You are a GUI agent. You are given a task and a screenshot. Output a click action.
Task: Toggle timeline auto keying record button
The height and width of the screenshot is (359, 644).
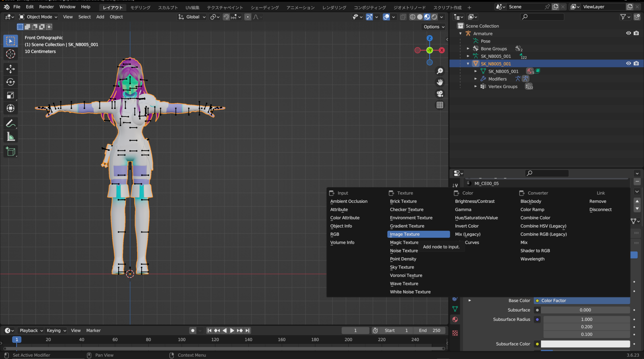(193, 330)
